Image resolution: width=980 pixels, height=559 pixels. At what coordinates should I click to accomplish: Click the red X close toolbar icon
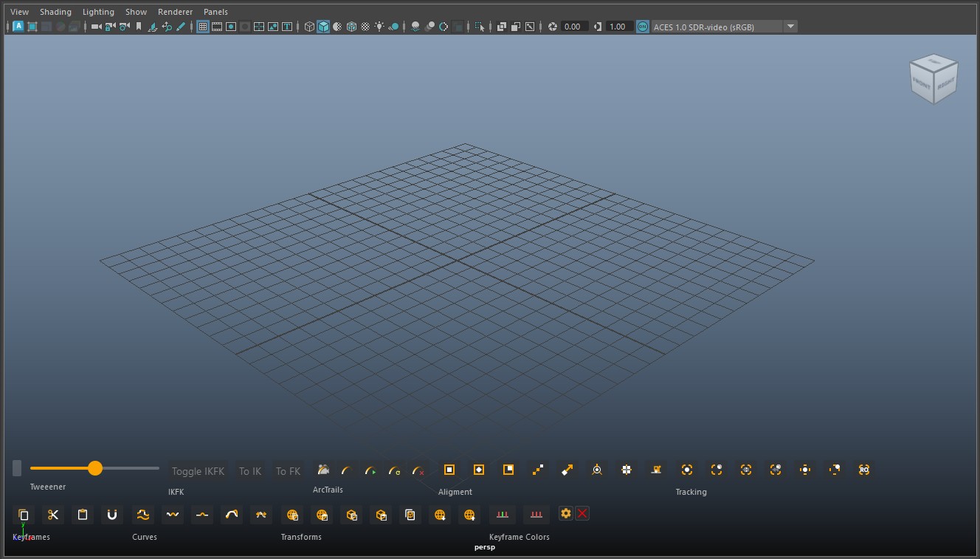(x=582, y=513)
